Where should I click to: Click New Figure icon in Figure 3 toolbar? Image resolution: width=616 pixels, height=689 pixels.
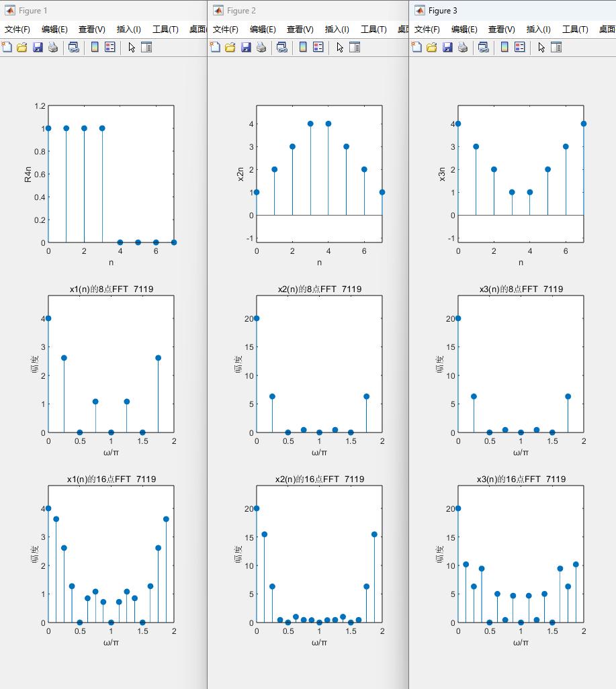[x=416, y=47]
